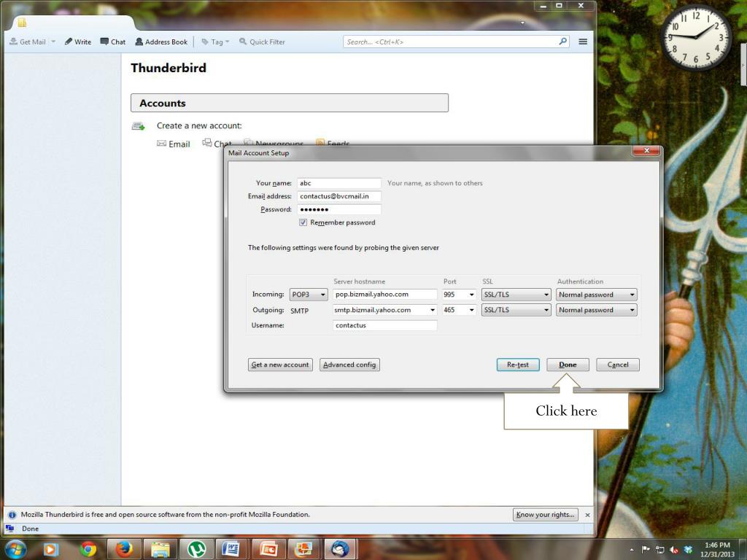This screenshot has height=560, width=747.
Task: Open the incoming SSL/TLS dropdown
Action: (x=516, y=295)
